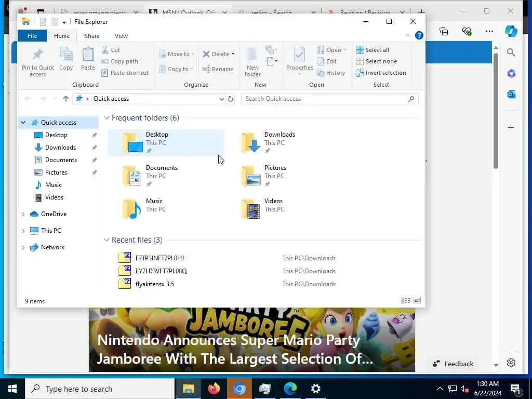Expand the This PC tree node

coord(23,231)
